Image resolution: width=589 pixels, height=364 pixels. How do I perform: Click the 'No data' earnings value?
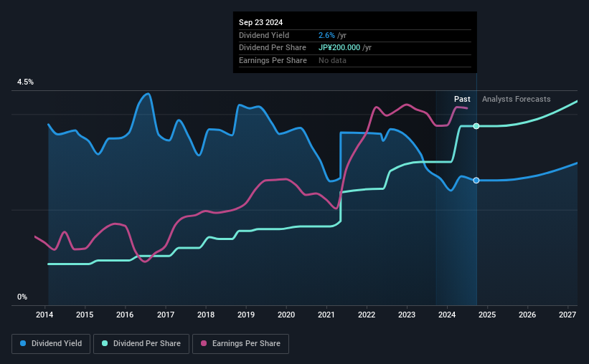tap(332, 60)
